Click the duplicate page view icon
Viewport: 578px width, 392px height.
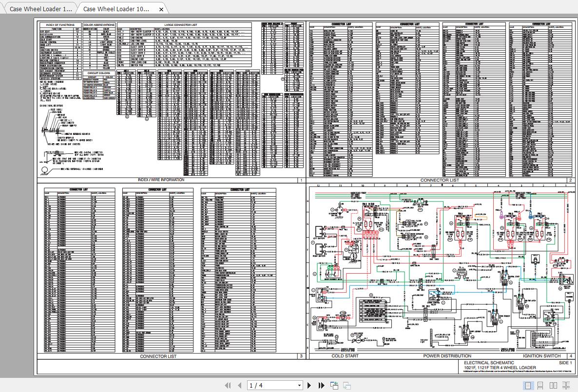[346, 385]
